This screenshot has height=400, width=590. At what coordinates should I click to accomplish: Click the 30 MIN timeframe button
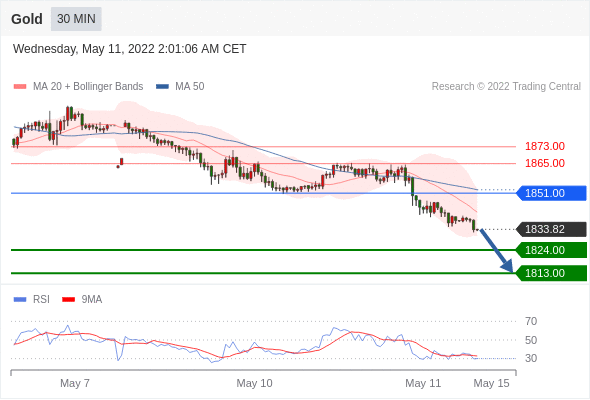point(76,19)
